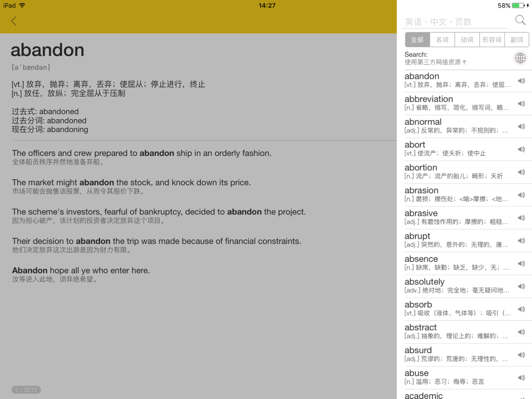Open the absurd entry
This screenshot has height=399, width=532.
464,355
